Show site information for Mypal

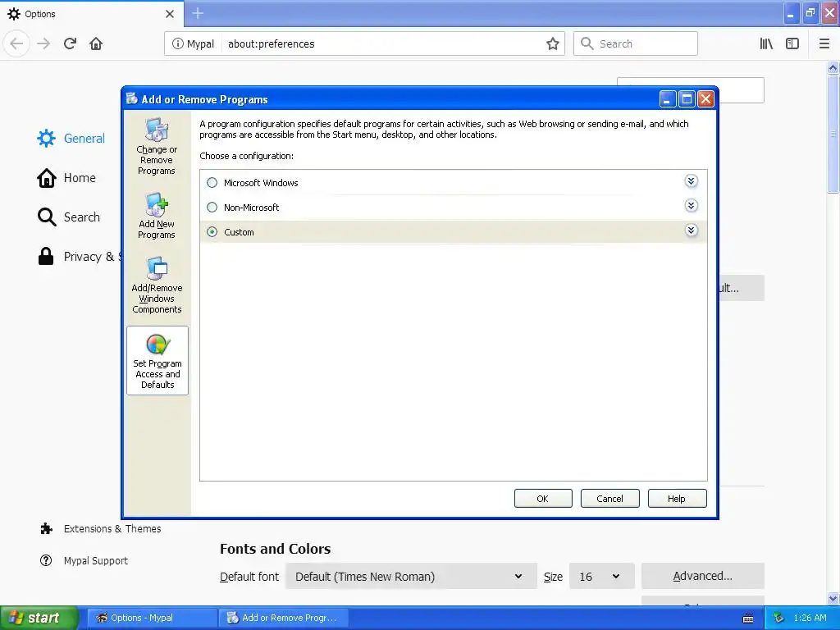click(x=194, y=44)
